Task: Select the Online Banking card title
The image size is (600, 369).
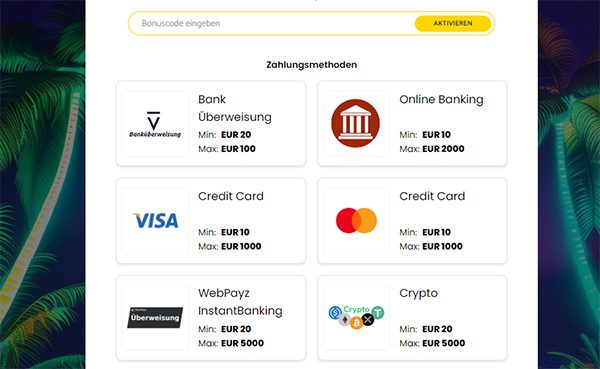Action: [441, 99]
